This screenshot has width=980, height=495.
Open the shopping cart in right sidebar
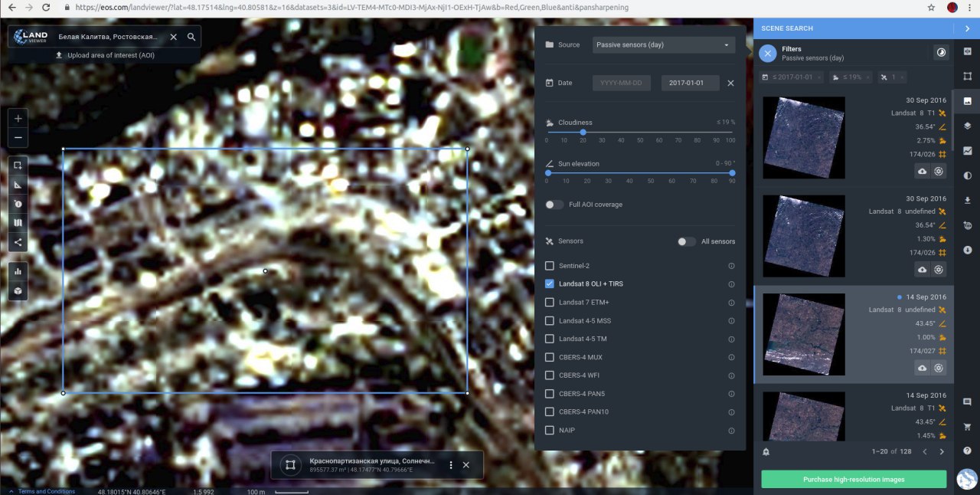[968, 427]
